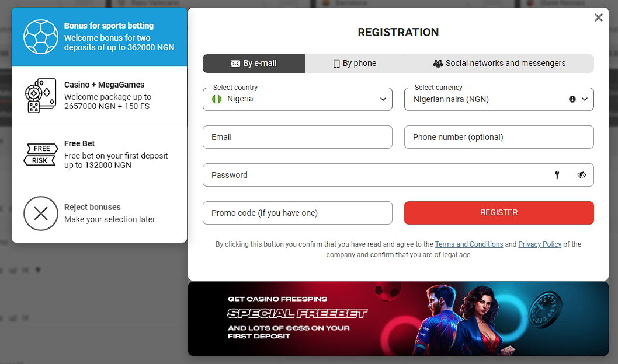Open the Terms and Conditions link

pyautogui.click(x=469, y=244)
